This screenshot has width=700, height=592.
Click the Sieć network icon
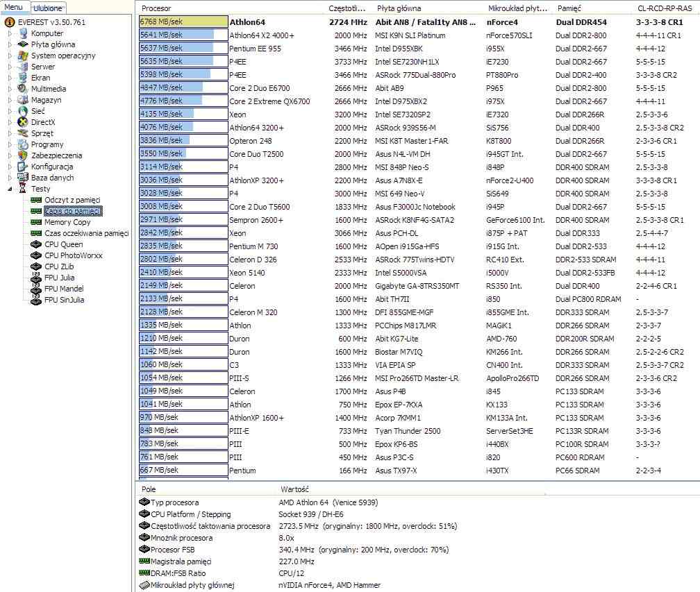coord(23,111)
